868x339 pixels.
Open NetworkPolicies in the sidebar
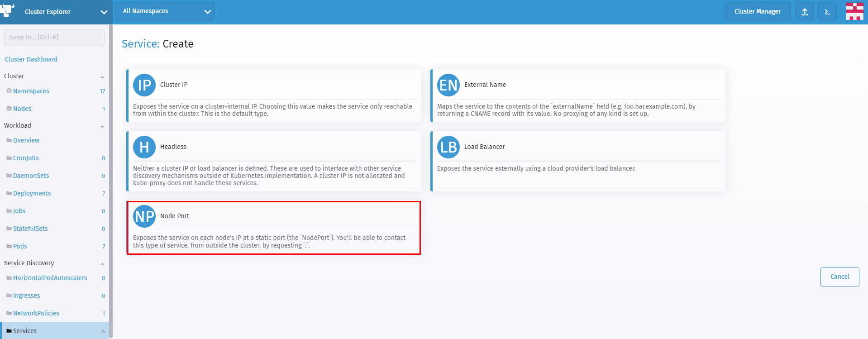click(36, 313)
